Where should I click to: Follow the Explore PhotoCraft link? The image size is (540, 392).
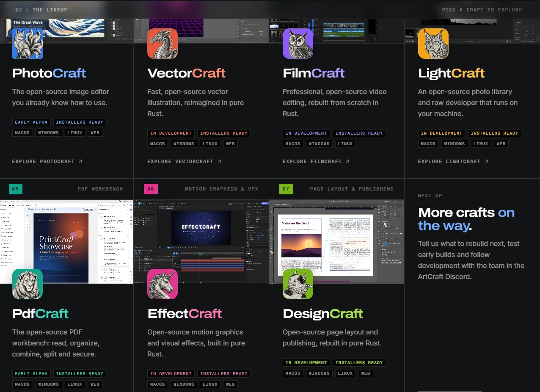pos(47,161)
